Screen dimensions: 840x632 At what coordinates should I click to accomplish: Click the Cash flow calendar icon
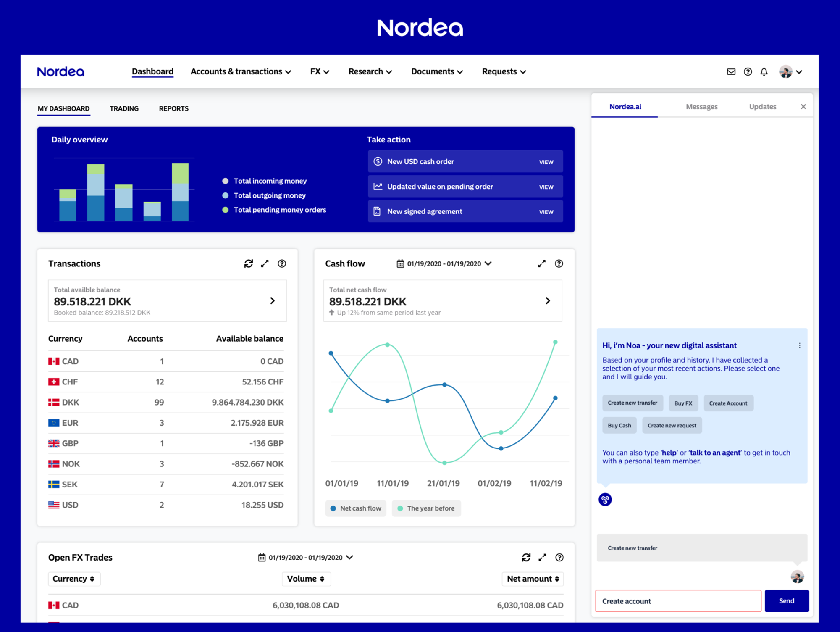(400, 263)
